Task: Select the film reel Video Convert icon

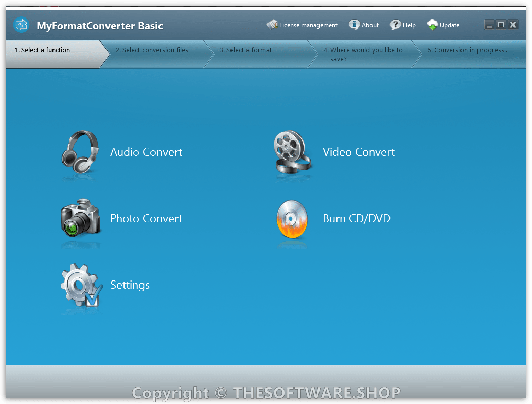Action: click(x=292, y=152)
